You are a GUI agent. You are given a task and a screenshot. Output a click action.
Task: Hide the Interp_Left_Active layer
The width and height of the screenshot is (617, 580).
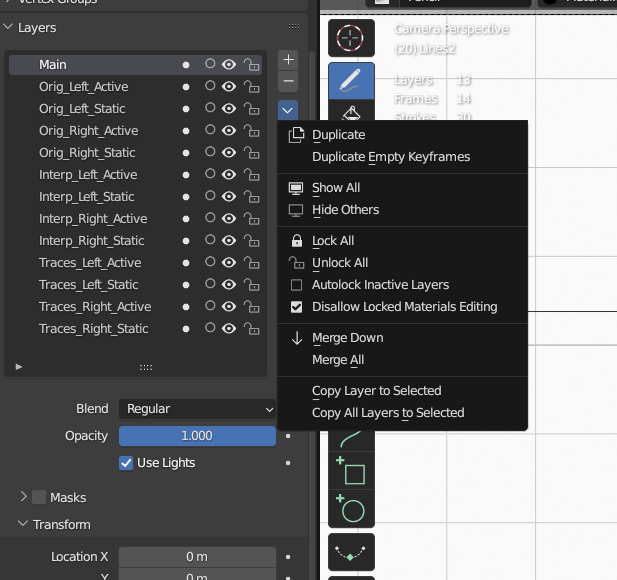click(x=229, y=174)
